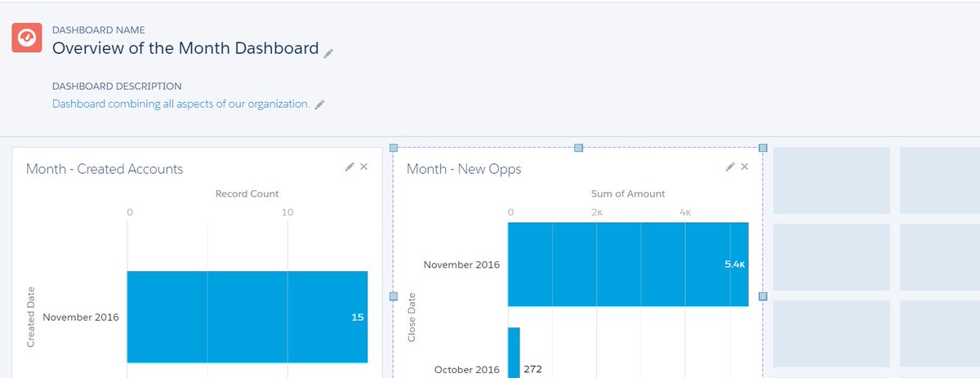Screen dimensions: 980x378
Task: Click the dashboard description text
Action: [181, 104]
